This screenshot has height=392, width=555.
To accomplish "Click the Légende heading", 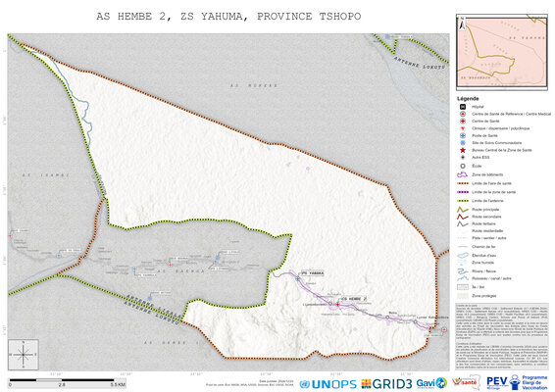I will click(468, 98).
